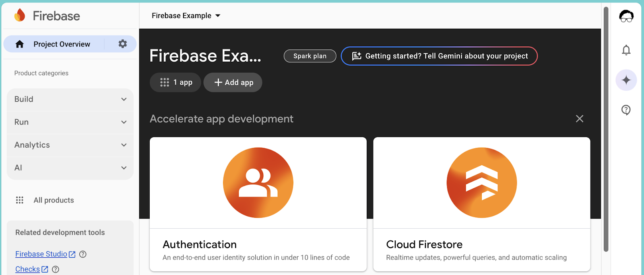The width and height of the screenshot is (644, 275).
Task: Dismiss Accelerate app development section
Action: (x=580, y=119)
